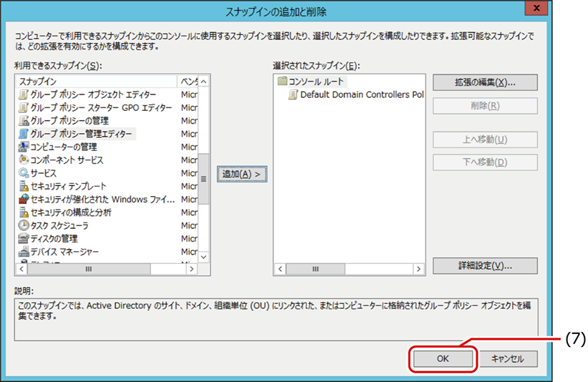The image size is (588, 382).
Task: Select セキュリティ テンプレート snap-in name
Action: (68, 186)
